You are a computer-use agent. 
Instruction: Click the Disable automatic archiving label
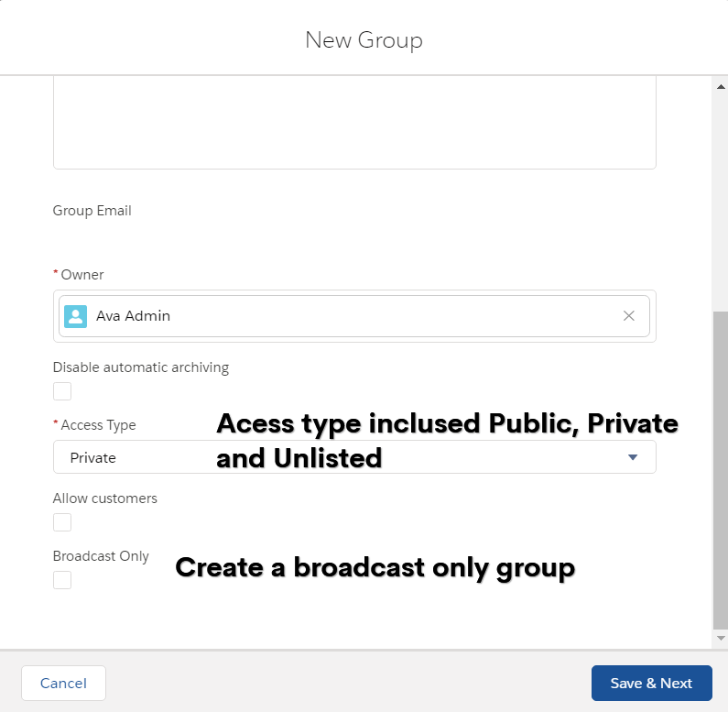point(141,367)
